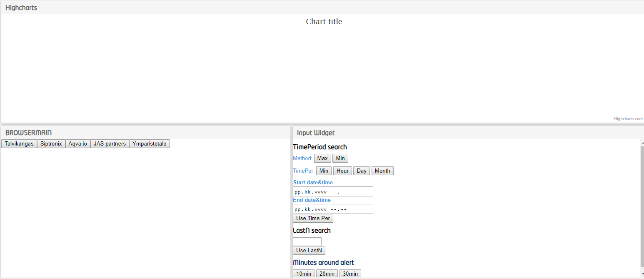The height and width of the screenshot is (279, 644).
Task: Open the Talvikangas button in BROWSERMAIN
Action: coord(19,144)
